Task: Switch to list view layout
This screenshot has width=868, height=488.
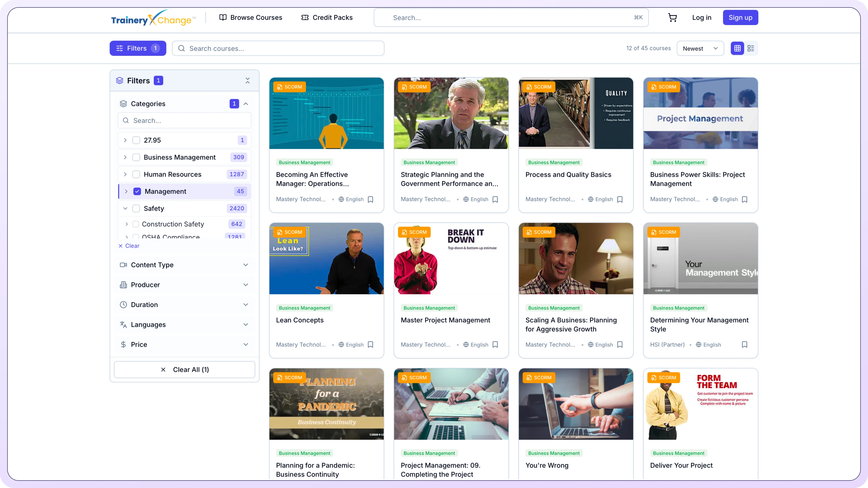Action: coord(751,49)
